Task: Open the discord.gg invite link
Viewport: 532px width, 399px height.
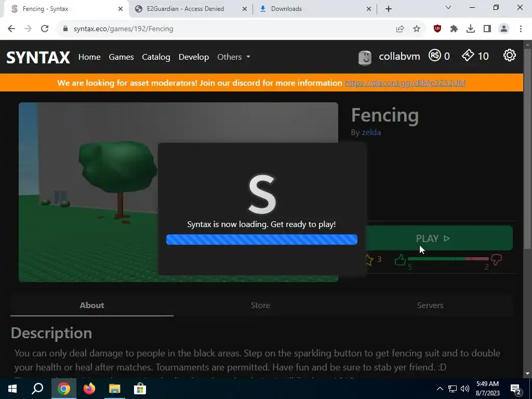Action: (405, 83)
